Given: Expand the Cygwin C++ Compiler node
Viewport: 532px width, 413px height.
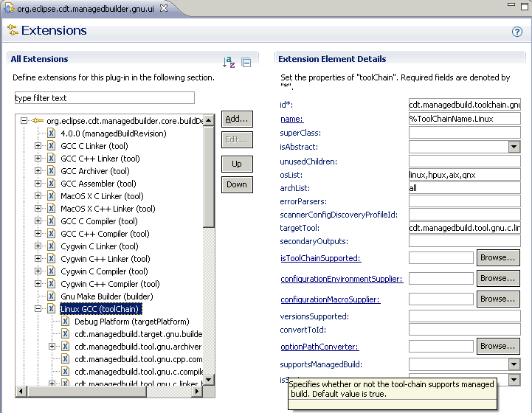Looking at the screenshot, I should [x=38, y=284].
